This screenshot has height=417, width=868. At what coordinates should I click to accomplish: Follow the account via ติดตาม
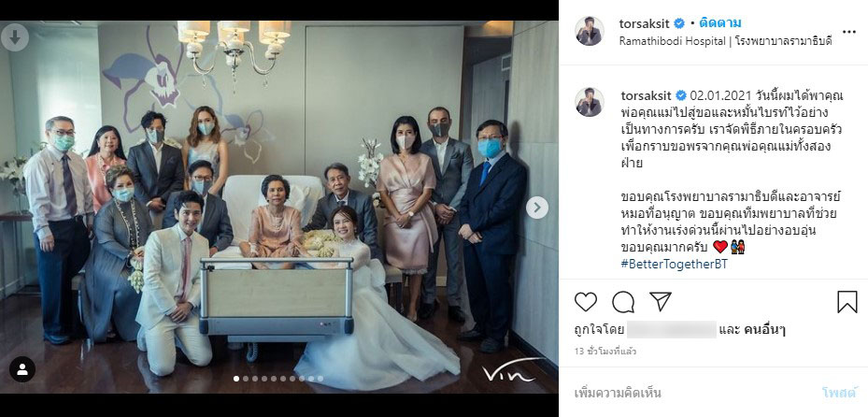coord(719,23)
